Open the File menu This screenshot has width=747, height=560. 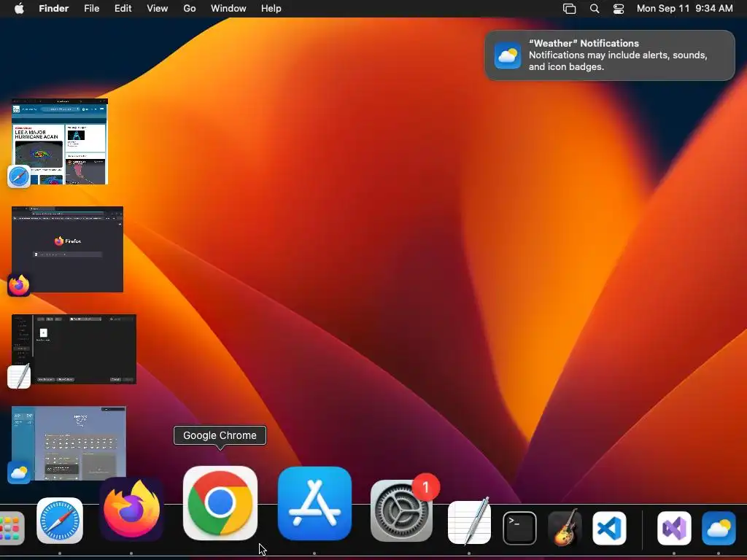[91, 9]
